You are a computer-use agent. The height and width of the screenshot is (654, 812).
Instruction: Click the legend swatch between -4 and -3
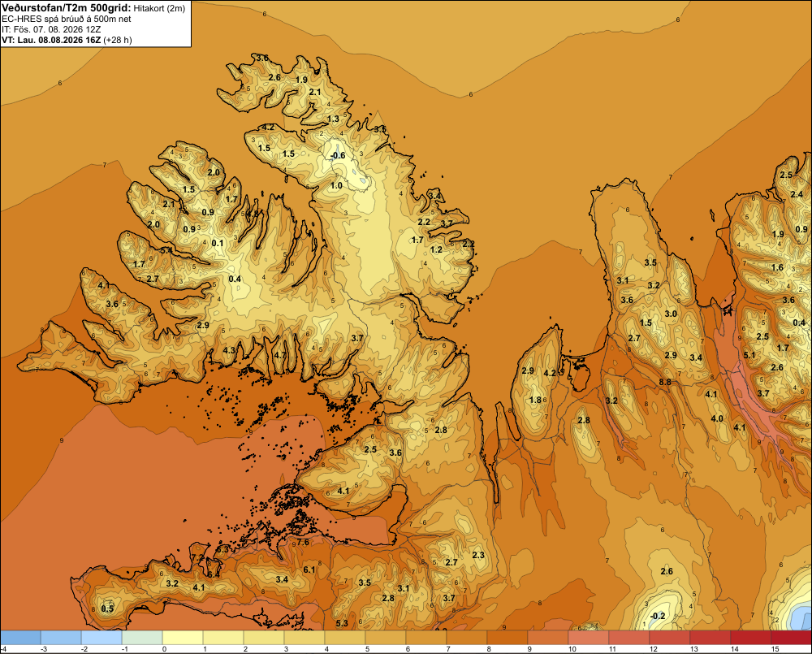click(21, 638)
